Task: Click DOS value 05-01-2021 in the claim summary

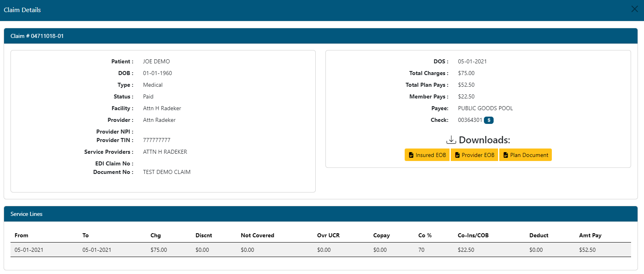Action: (472, 61)
